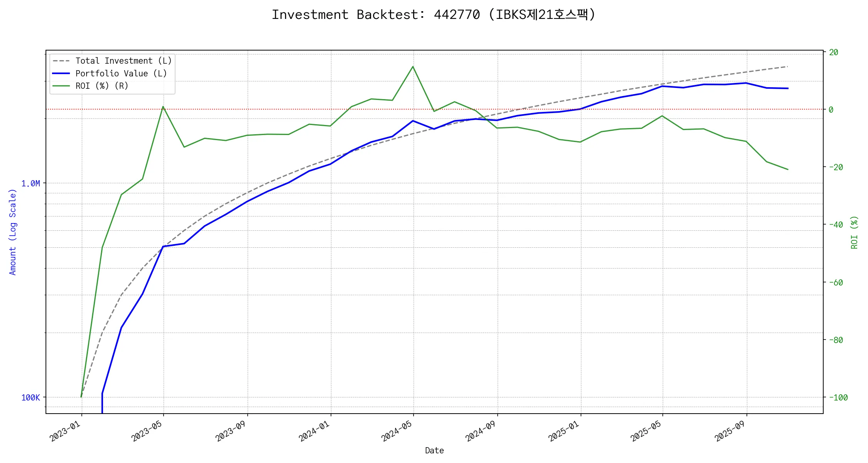Image resolution: width=868 pixels, height=463 pixels.
Task: Click the ROI line peak at 2024-05
Action: click(x=413, y=66)
